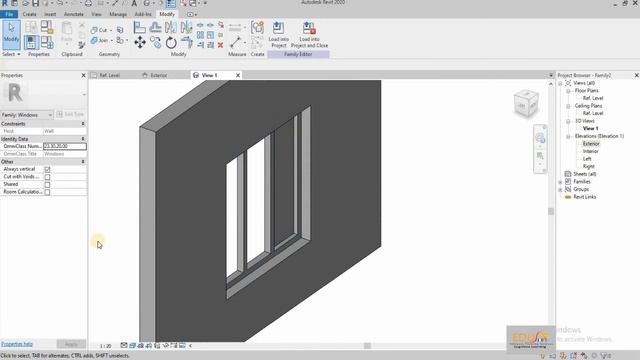Collapse the Other properties section
The height and width of the screenshot is (360, 640).
click(x=83, y=162)
